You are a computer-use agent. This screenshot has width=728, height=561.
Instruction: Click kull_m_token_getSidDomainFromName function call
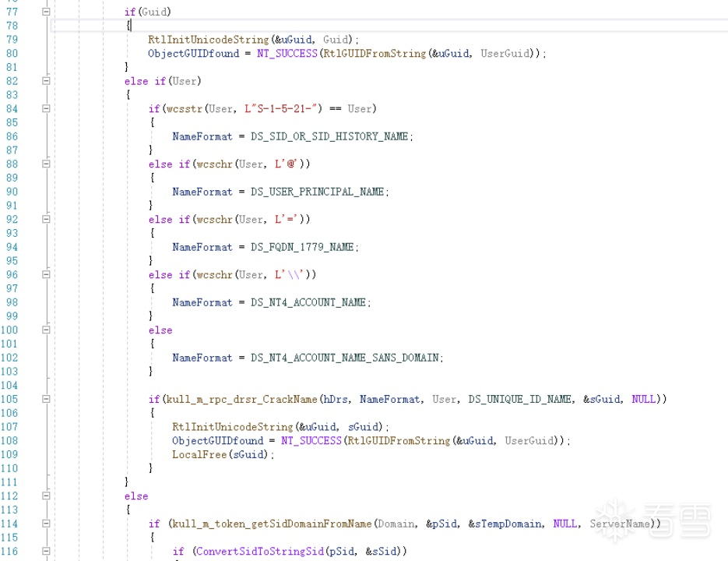pyautogui.click(x=272, y=524)
